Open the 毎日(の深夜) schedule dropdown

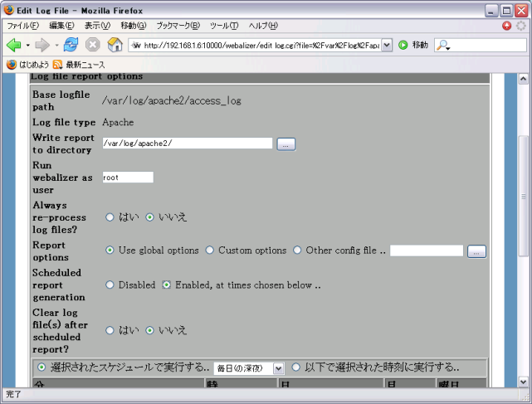(x=277, y=368)
